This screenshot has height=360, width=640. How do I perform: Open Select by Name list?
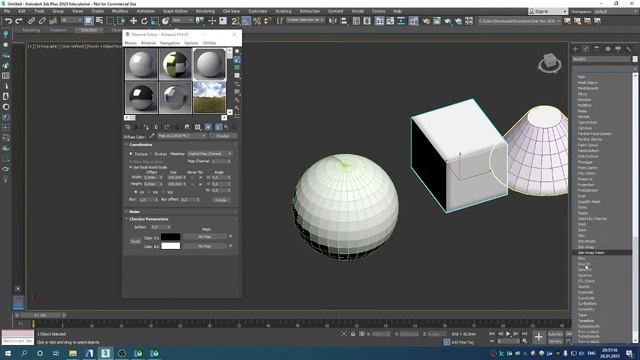(99, 21)
